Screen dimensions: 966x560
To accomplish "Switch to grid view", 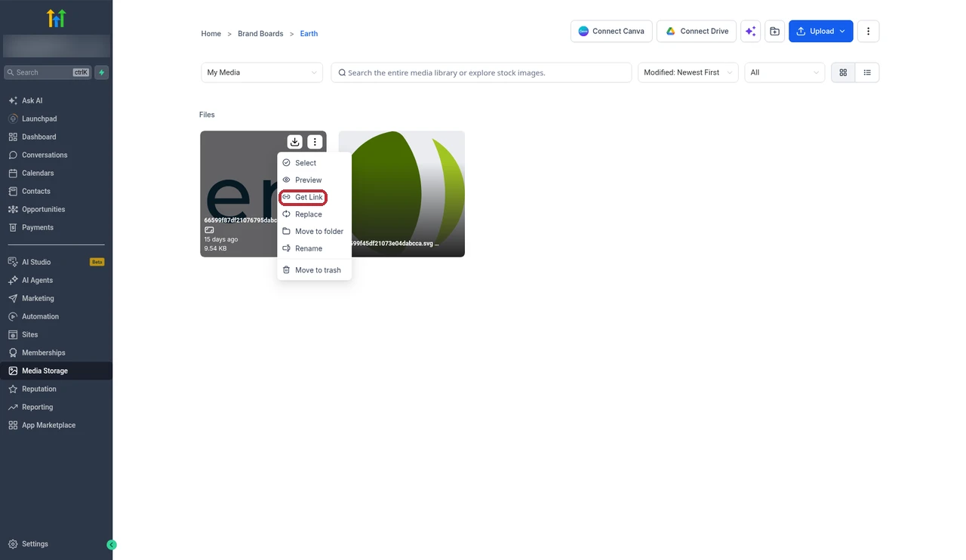I will (843, 72).
